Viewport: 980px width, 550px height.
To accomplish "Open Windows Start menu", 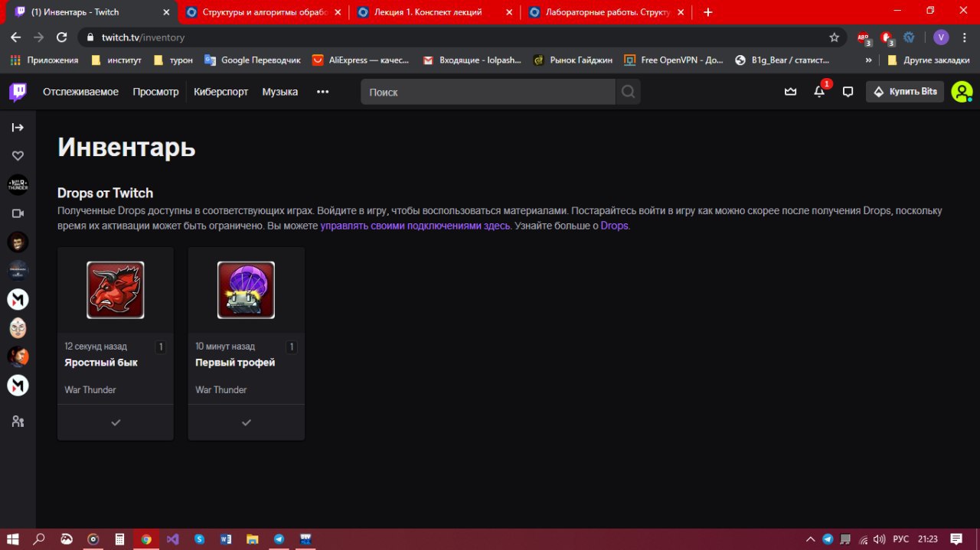I will pyautogui.click(x=12, y=539).
